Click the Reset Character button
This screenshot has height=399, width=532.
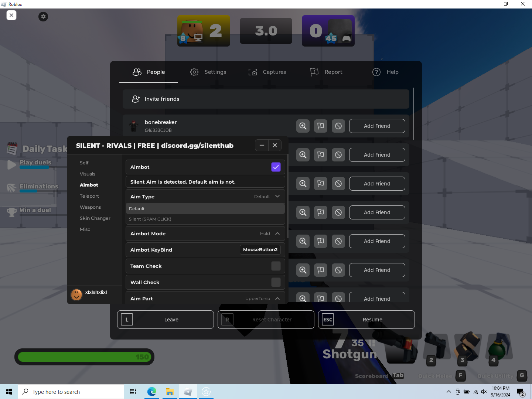(266, 320)
